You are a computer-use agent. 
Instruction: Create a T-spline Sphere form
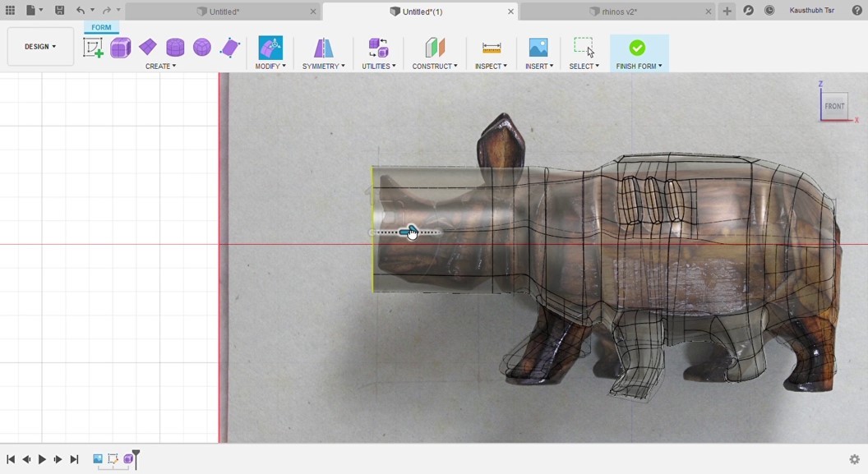pyautogui.click(x=202, y=48)
